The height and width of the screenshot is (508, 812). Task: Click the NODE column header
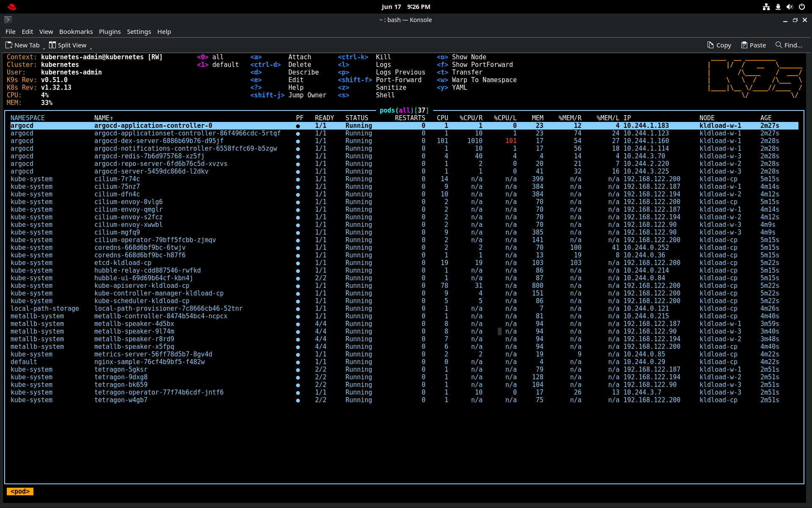point(707,118)
